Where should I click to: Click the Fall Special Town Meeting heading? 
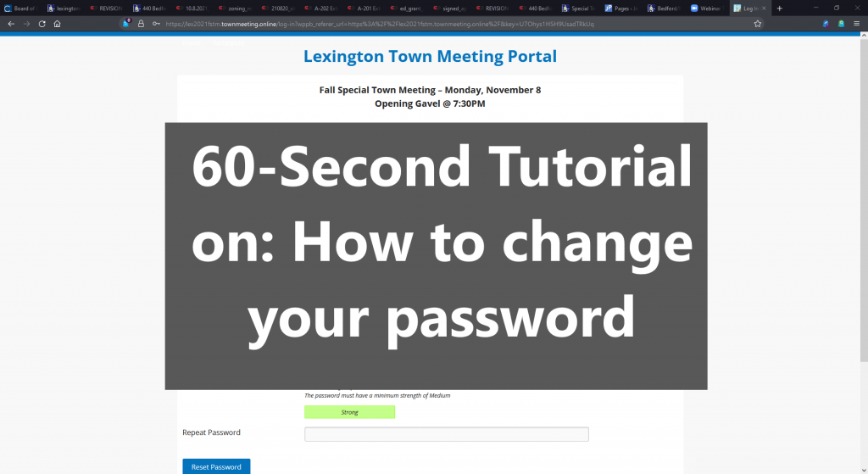(x=430, y=90)
